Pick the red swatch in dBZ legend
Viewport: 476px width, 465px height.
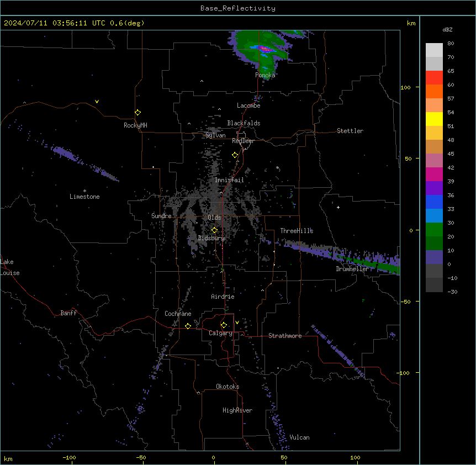[x=434, y=77]
